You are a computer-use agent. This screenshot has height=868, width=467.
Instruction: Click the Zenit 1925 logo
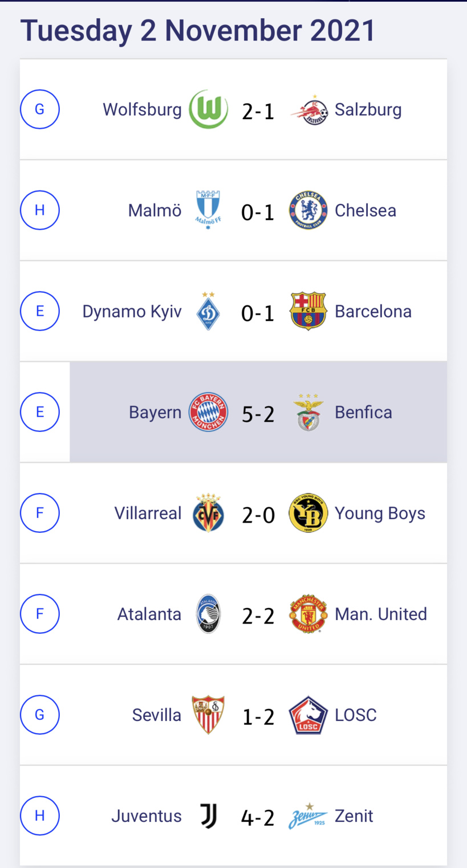click(x=308, y=816)
